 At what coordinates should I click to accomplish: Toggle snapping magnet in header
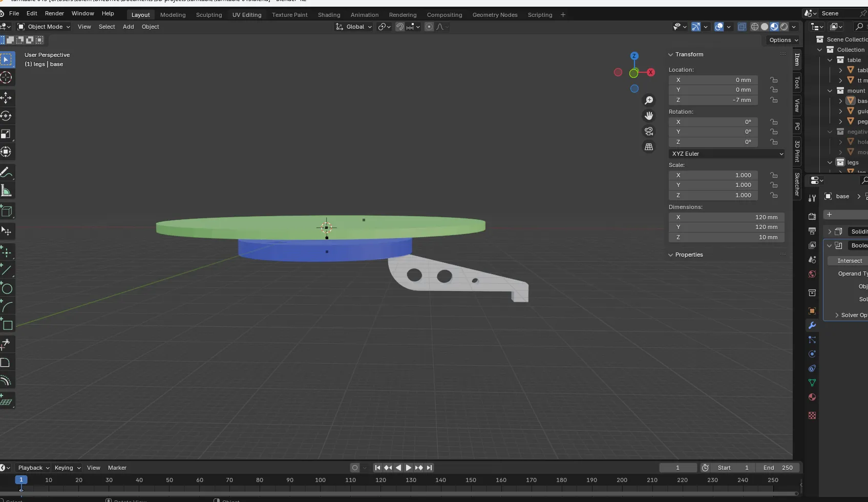[x=400, y=27]
